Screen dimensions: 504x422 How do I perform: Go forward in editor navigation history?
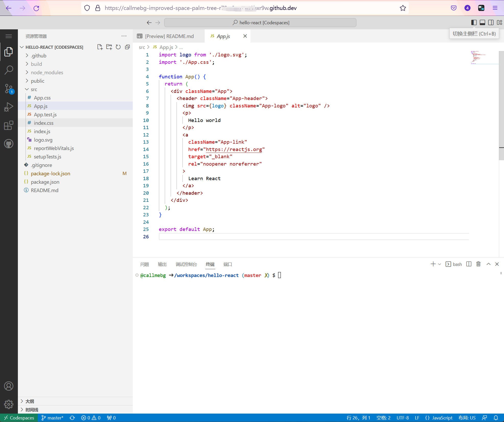tap(158, 22)
